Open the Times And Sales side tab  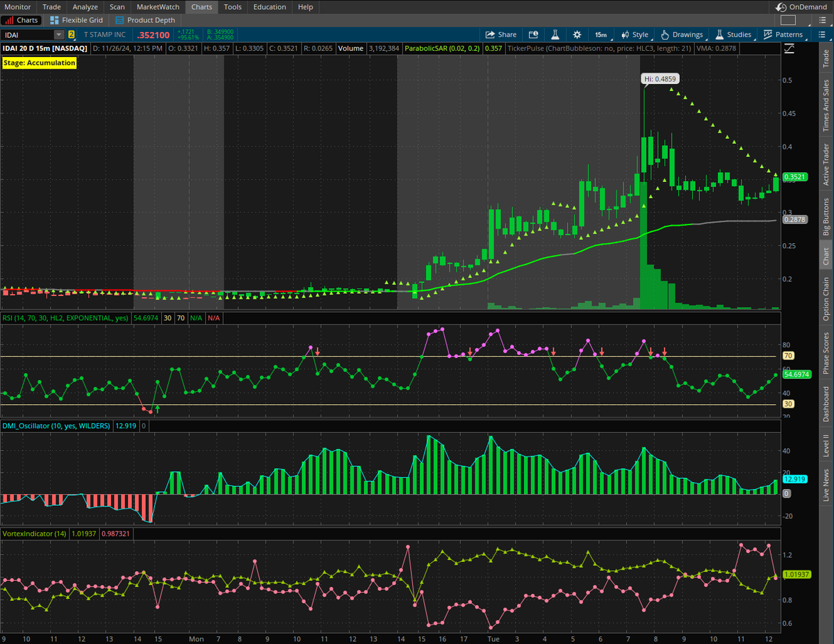(826, 106)
